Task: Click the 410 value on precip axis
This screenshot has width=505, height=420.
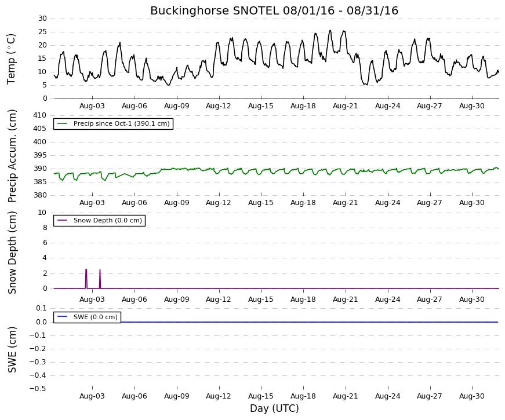Action: 40,115
